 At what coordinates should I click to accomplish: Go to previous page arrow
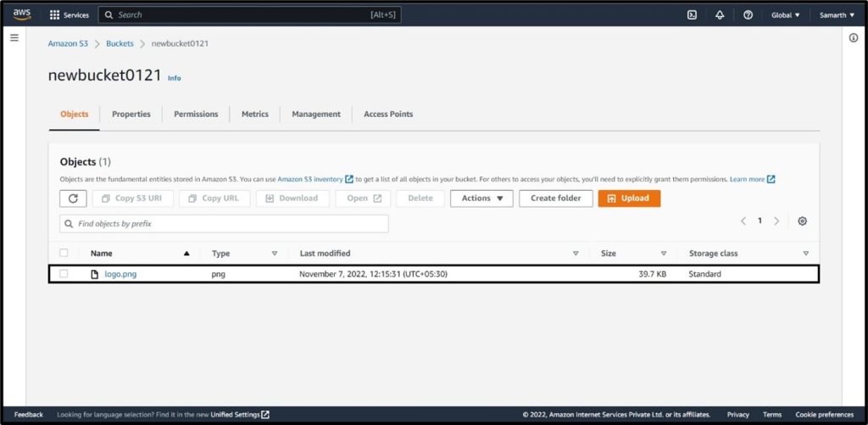point(743,221)
